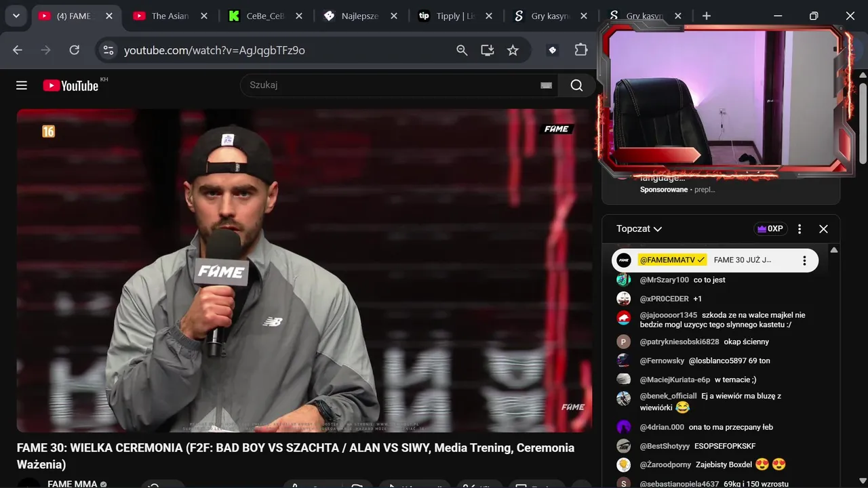The width and height of the screenshot is (868, 488).
Task: Bookmark this page with the star
Action: coord(513,50)
